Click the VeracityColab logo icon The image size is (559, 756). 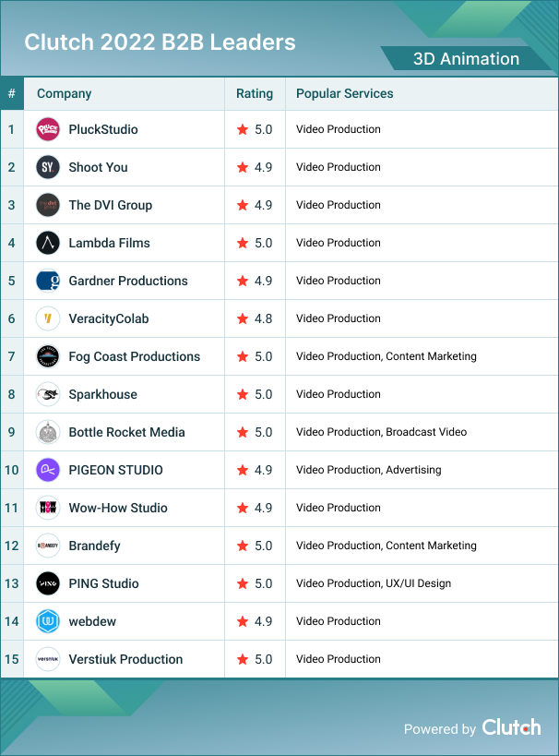tap(48, 318)
